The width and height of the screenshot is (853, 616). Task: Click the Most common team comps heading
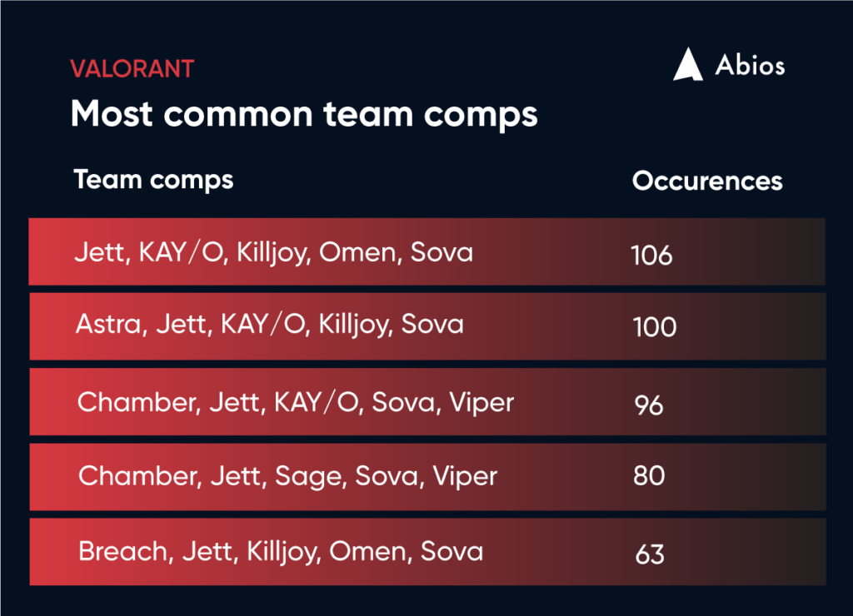click(x=304, y=115)
